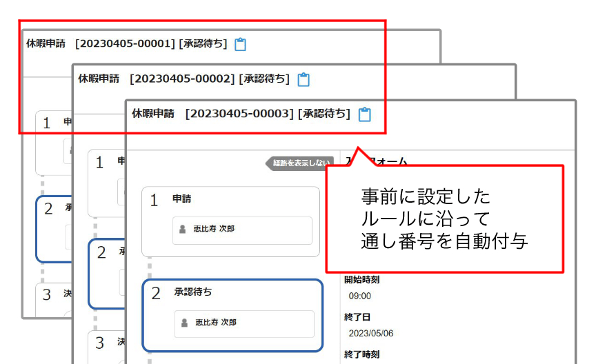Click user icon in 承認待ち step box
The width and height of the screenshot is (607, 364).
coord(184,323)
